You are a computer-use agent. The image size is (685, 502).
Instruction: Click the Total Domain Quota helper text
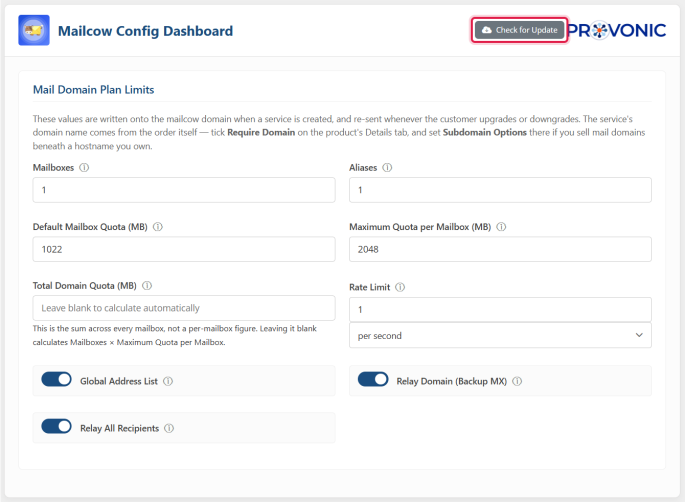[175, 335]
